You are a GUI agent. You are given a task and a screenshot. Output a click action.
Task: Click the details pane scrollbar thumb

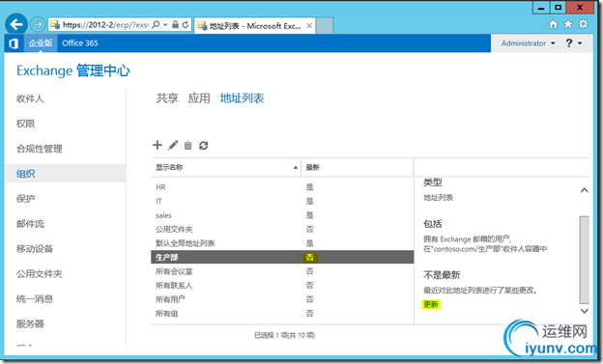tap(584, 260)
